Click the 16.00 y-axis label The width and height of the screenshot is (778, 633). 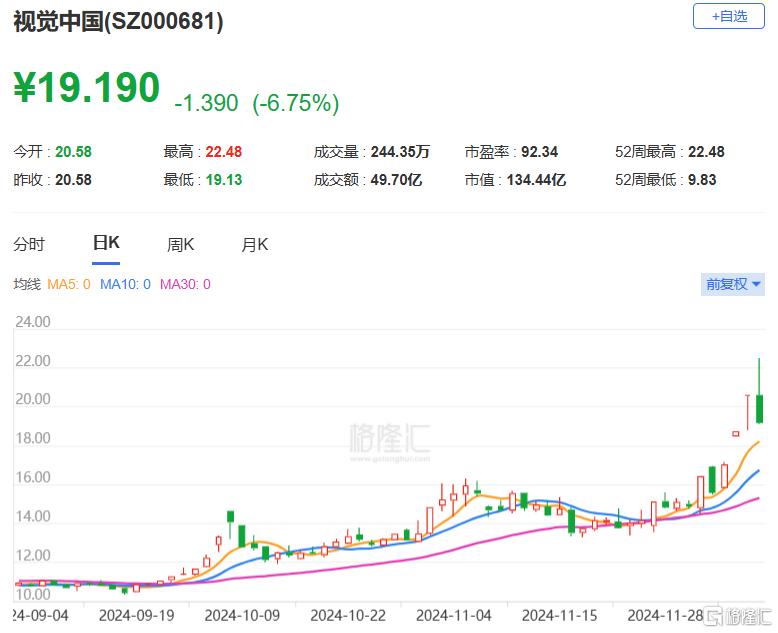point(33,477)
